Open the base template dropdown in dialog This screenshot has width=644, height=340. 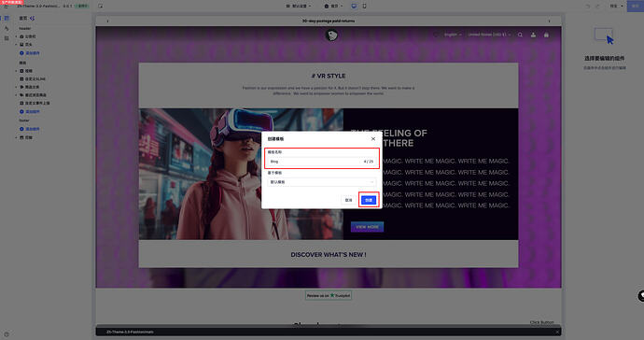coord(322,182)
